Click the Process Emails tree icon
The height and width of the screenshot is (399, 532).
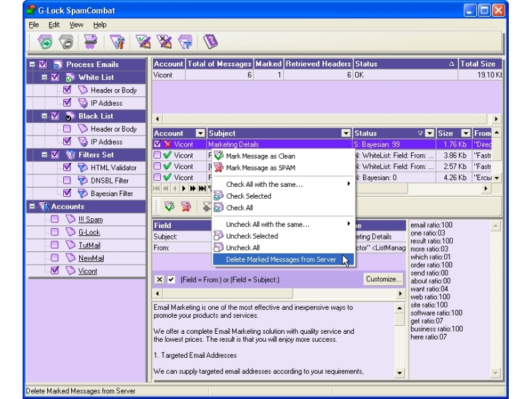(x=58, y=65)
